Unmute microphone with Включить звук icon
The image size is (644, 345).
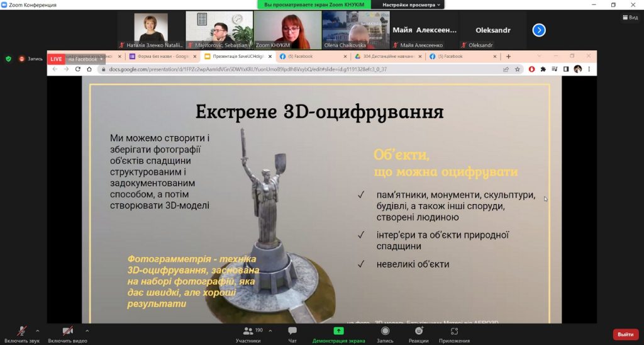[22, 331]
